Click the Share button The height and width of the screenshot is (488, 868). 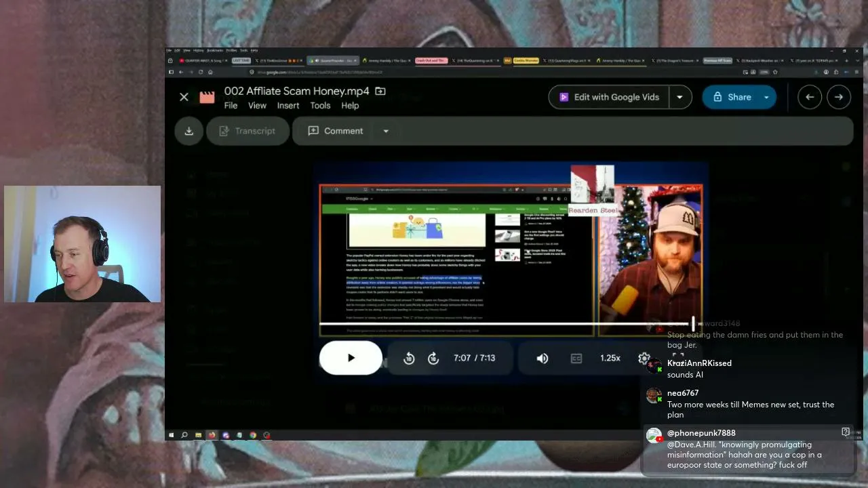731,97
